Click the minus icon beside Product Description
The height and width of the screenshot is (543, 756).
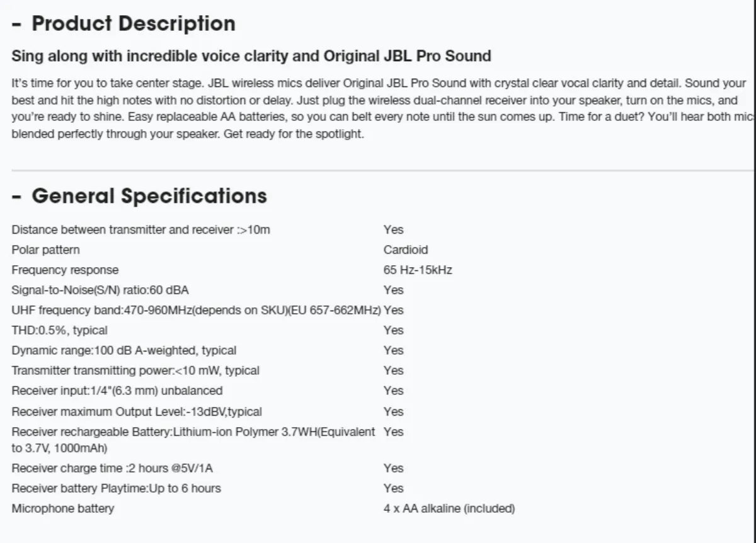click(x=16, y=25)
